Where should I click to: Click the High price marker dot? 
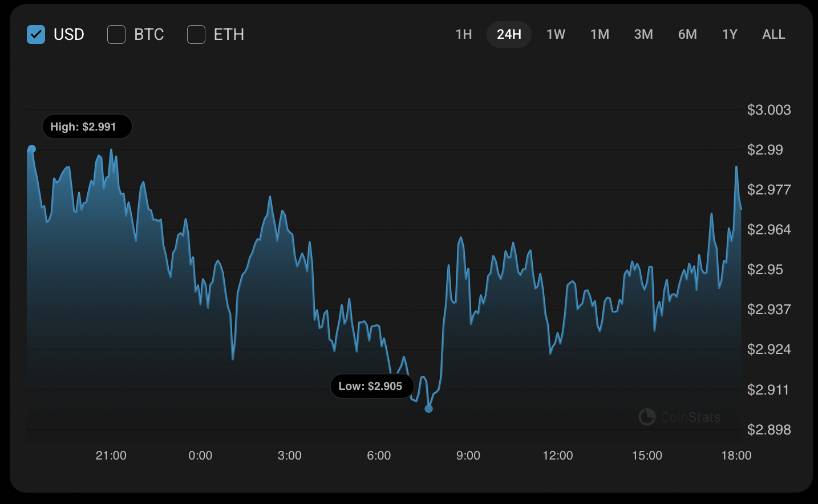pos(32,149)
